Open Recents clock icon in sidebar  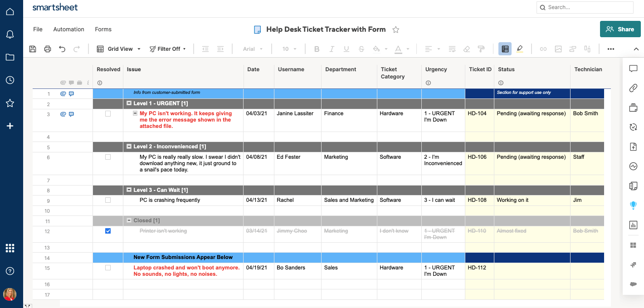point(10,80)
